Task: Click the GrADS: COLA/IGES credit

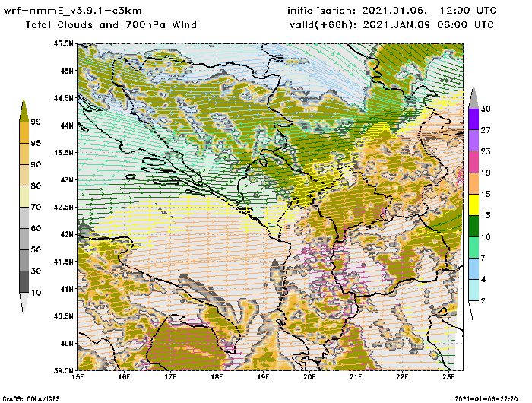Action: click(x=31, y=399)
